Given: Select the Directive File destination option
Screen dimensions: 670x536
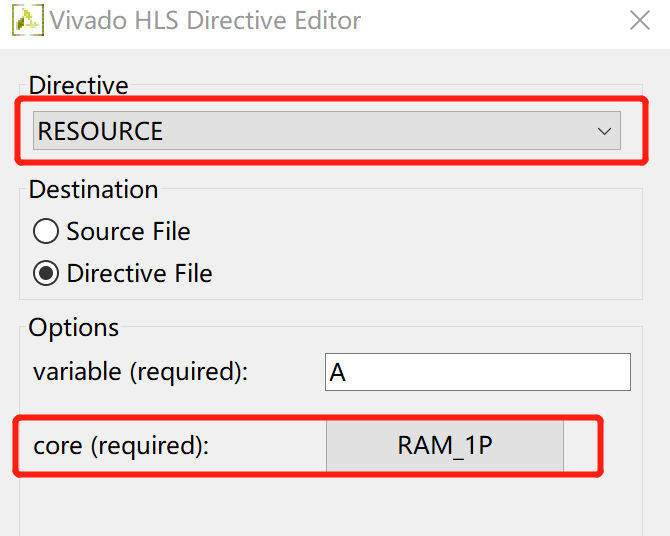Looking at the screenshot, I should click(x=123, y=273).
